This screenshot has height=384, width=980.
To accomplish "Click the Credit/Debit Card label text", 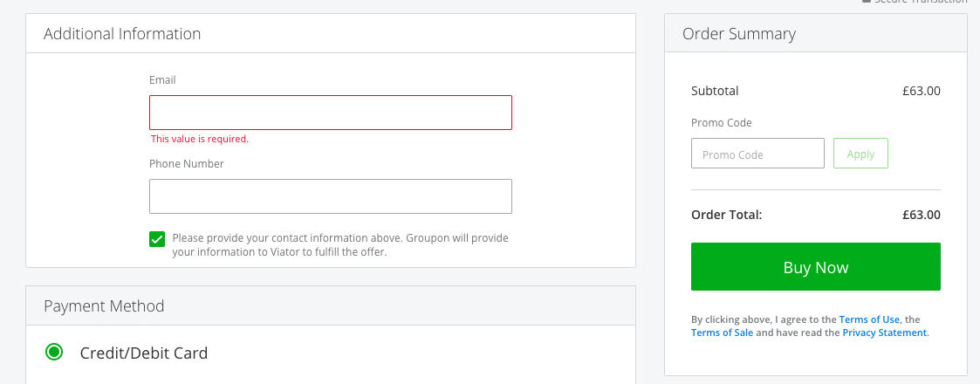I will coord(144,353).
